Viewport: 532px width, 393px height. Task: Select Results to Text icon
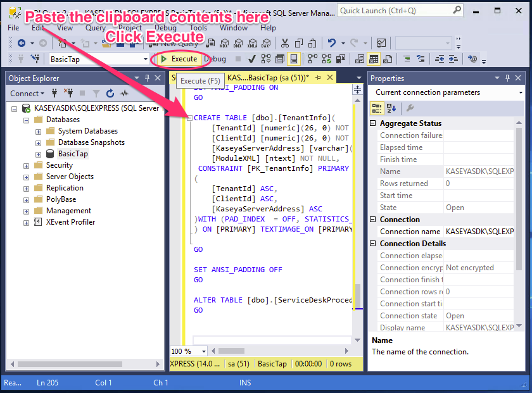360,59
